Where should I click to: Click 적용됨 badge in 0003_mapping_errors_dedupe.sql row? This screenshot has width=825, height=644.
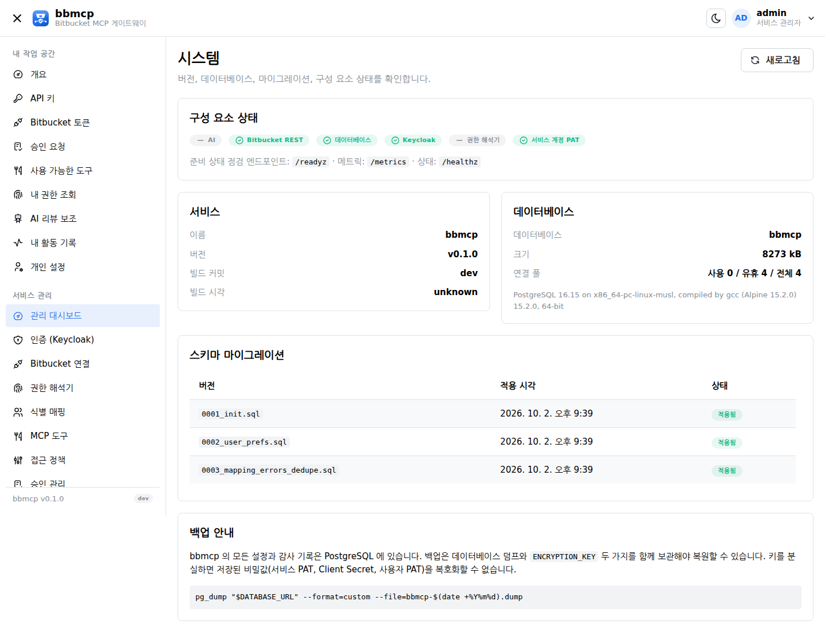(727, 470)
